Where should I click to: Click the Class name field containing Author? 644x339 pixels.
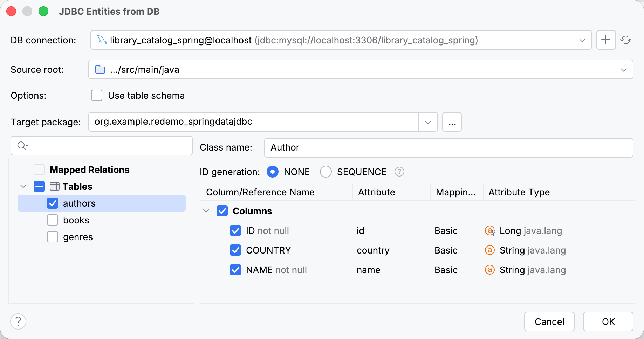[448, 147]
